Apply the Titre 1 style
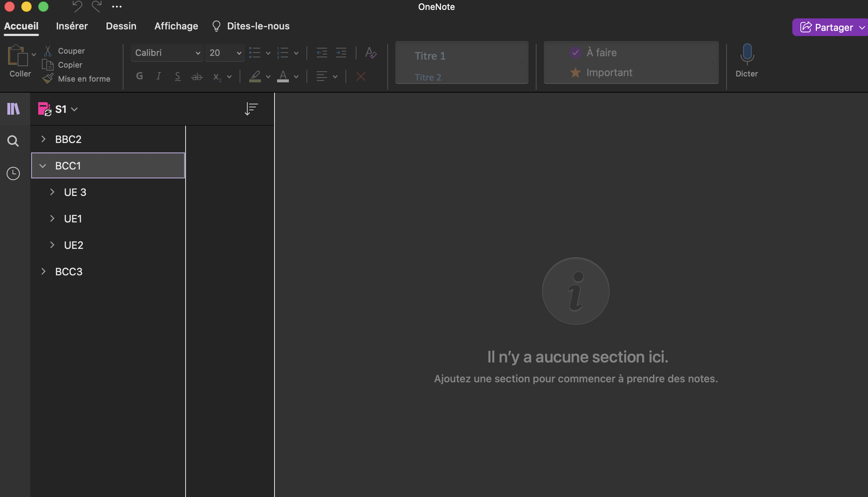 430,56
